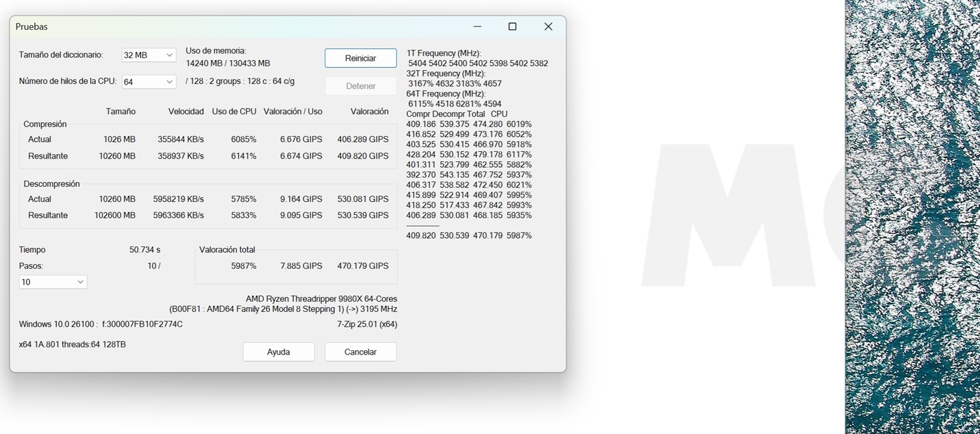Click the Compresión group label
Screen dimensions: 980x434
coord(45,124)
